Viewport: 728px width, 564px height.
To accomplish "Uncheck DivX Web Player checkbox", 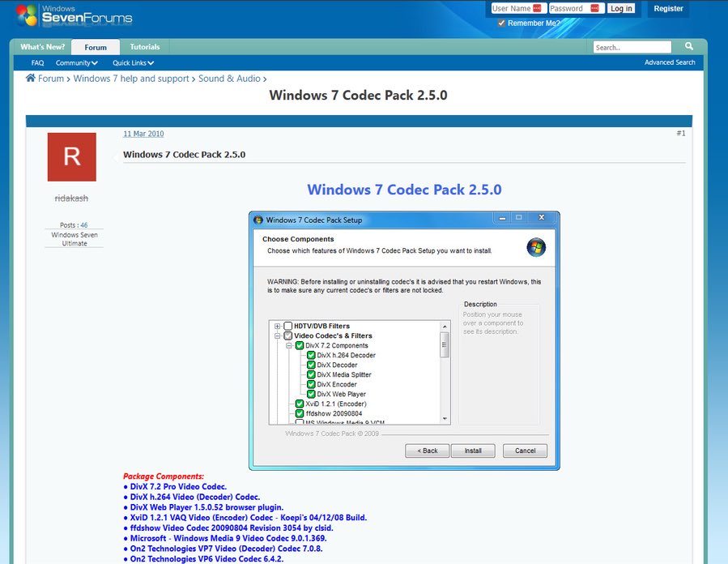I will point(311,394).
